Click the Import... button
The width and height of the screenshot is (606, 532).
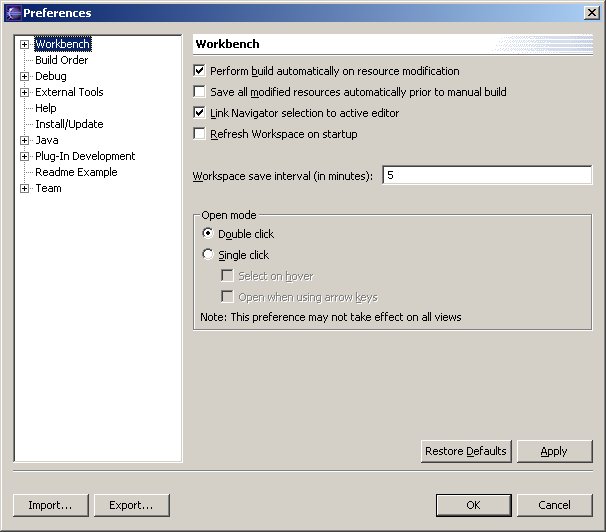pyautogui.click(x=50, y=505)
